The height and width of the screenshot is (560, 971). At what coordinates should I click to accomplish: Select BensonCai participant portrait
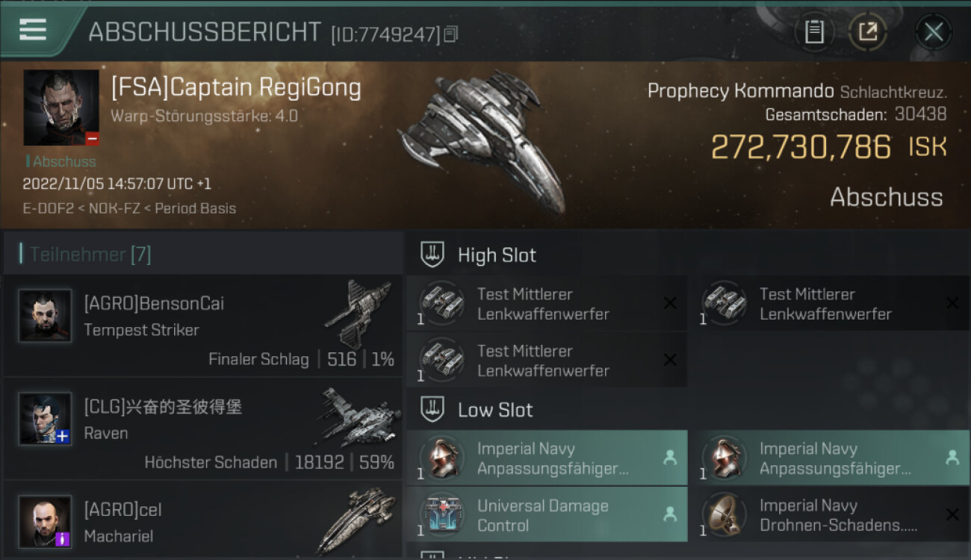pyautogui.click(x=45, y=316)
